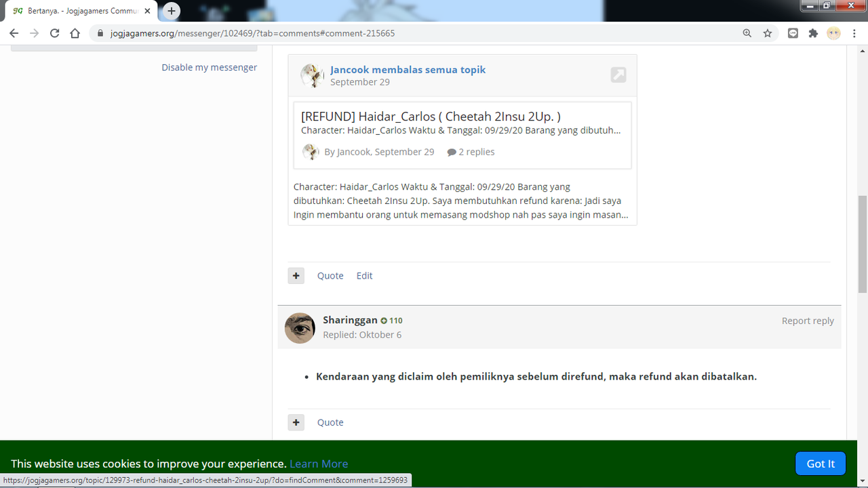Click Learn More in cookie banner
868x488 pixels.
click(x=319, y=464)
